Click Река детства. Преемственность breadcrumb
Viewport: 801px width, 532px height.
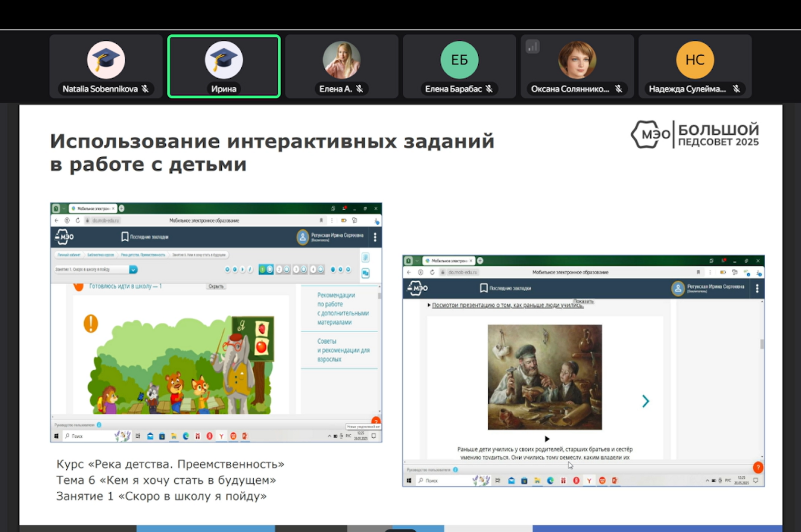tap(143, 255)
